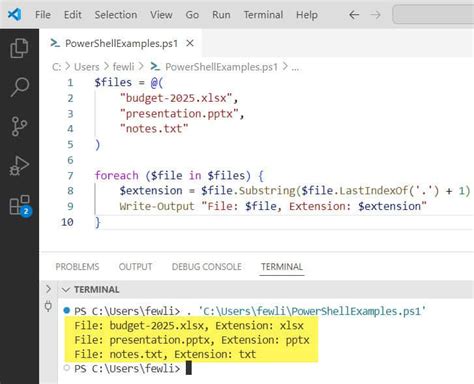This screenshot has height=384, width=474.
Task: Select the PowerShellExamples.ps1 editor tab
Action: [x=121, y=43]
